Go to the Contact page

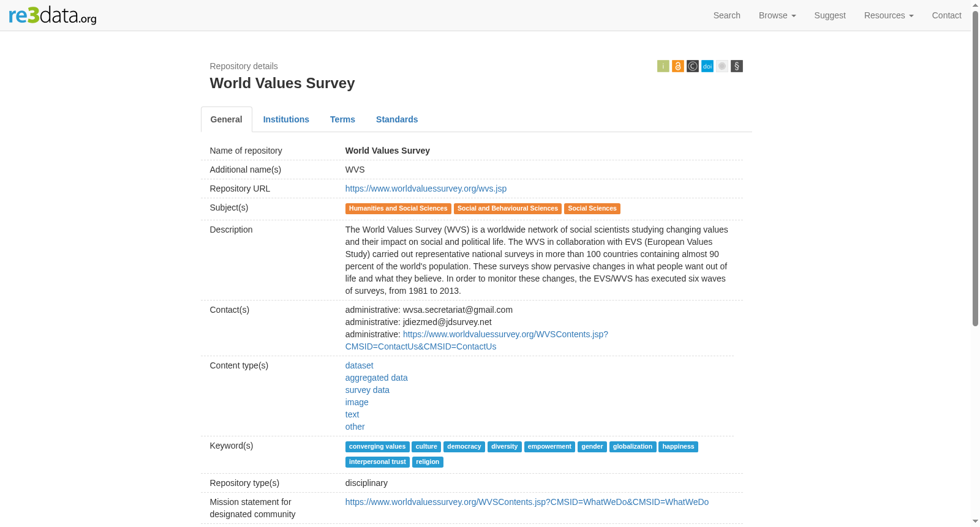(x=946, y=15)
